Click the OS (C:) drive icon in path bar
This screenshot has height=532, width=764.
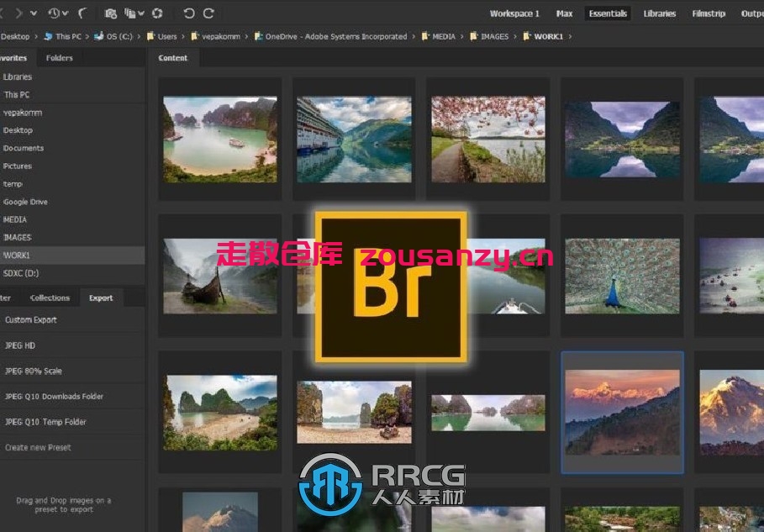point(99,36)
